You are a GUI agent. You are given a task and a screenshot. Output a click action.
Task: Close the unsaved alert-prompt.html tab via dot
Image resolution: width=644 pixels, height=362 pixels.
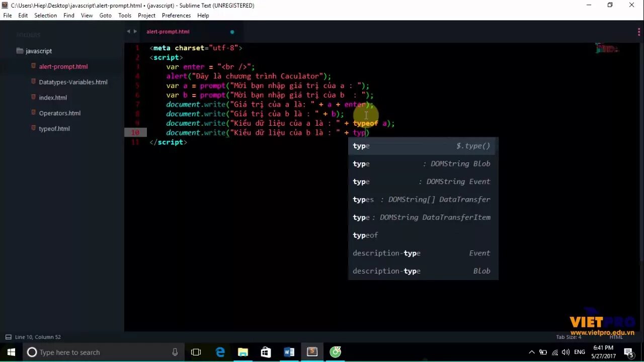point(232,32)
